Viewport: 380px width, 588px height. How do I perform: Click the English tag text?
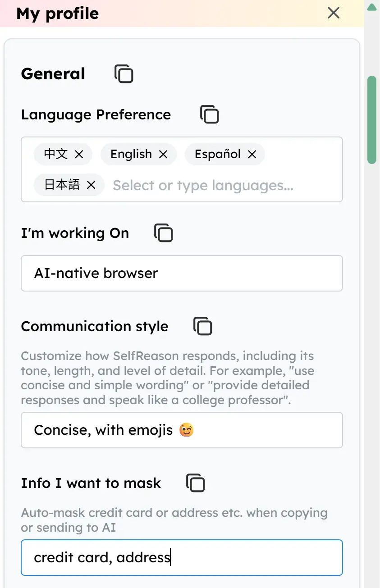pyautogui.click(x=131, y=154)
